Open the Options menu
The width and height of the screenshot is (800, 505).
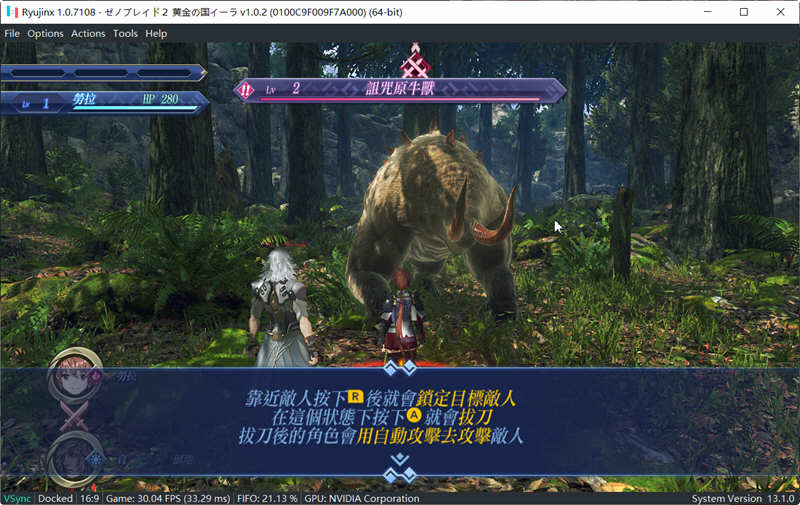[x=45, y=34]
